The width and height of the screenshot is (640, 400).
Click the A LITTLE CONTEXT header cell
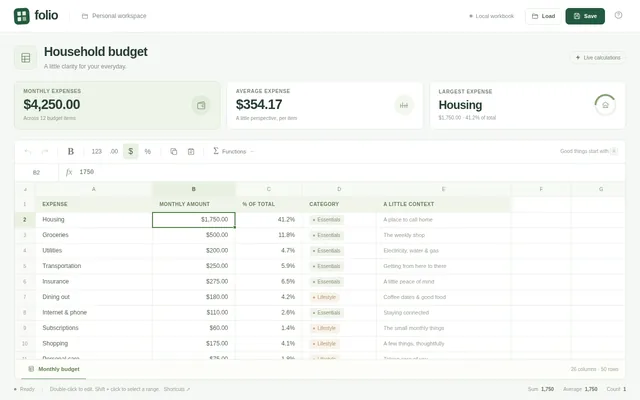[444, 204]
